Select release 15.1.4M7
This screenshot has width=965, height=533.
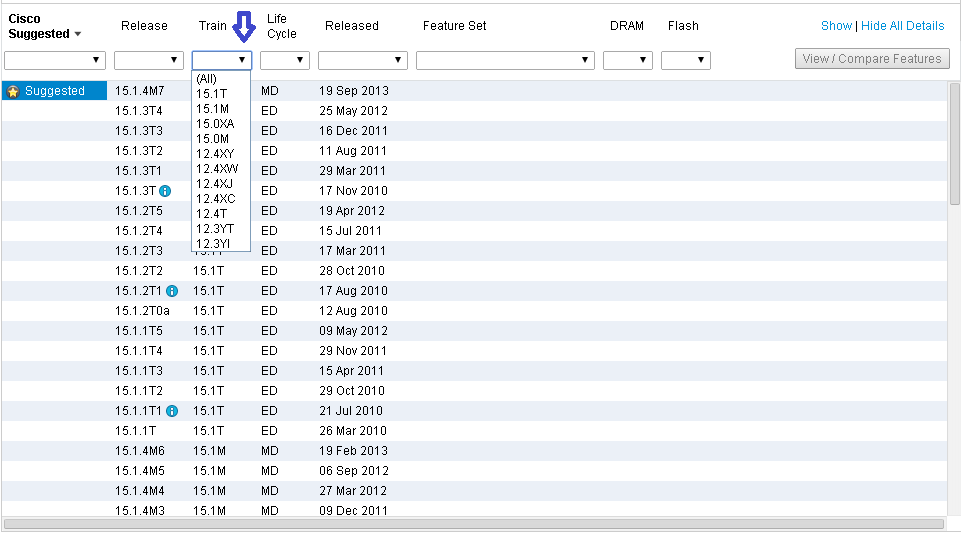pyautogui.click(x=140, y=91)
